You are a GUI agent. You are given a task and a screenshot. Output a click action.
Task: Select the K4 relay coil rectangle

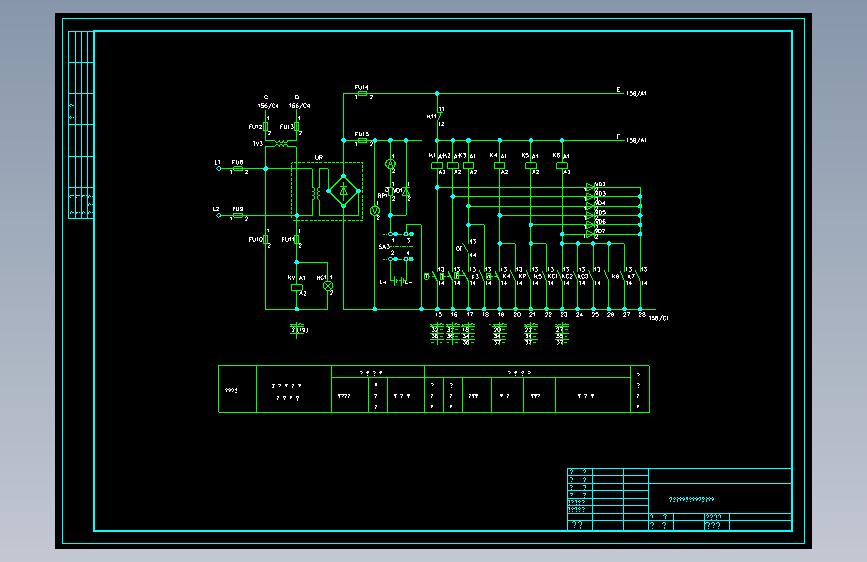[x=499, y=165]
